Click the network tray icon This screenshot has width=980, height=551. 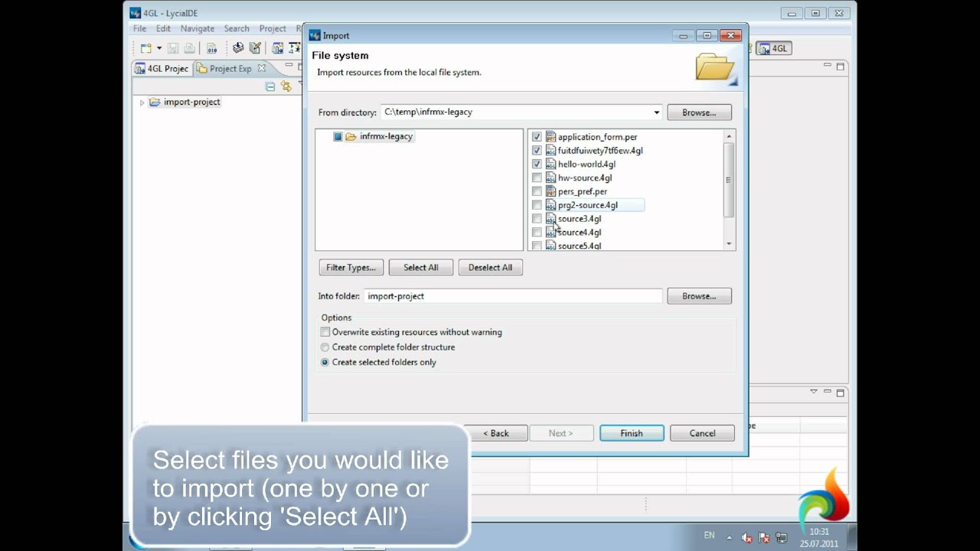tap(782, 538)
